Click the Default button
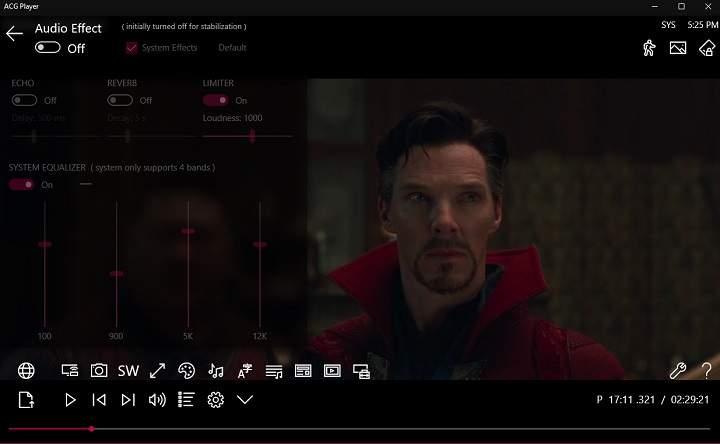 232,48
